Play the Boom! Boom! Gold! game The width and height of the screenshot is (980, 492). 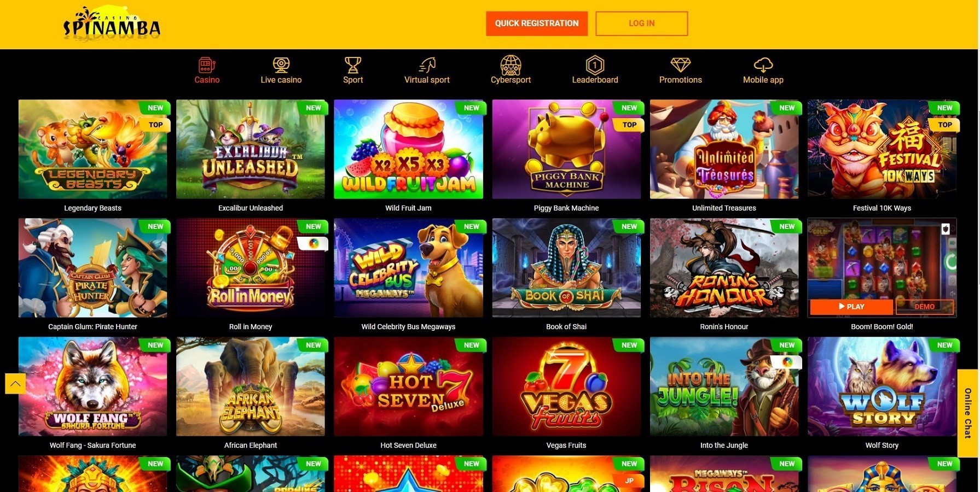[x=851, y=307]
